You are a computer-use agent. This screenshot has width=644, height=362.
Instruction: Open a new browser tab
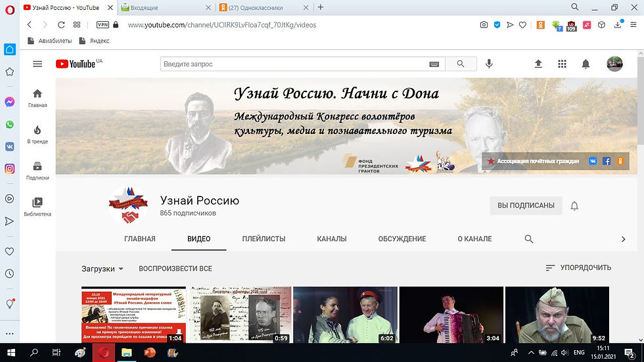click(x=321, y=7)
